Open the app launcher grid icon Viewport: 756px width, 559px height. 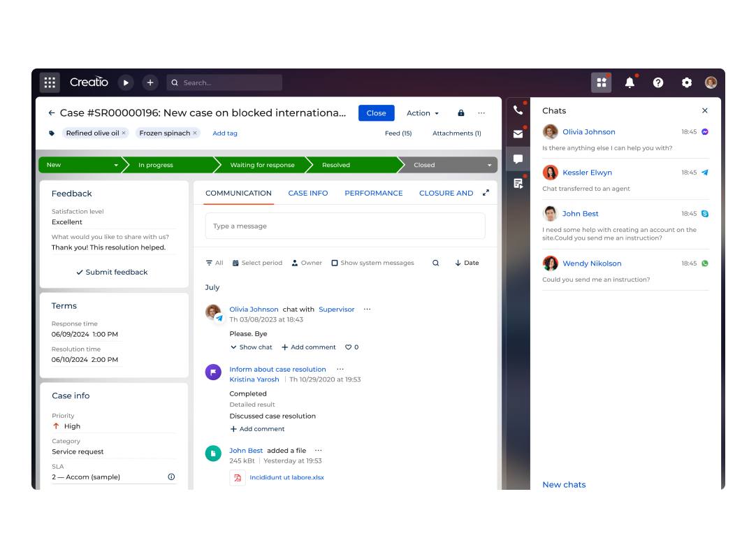click(50, 82)
